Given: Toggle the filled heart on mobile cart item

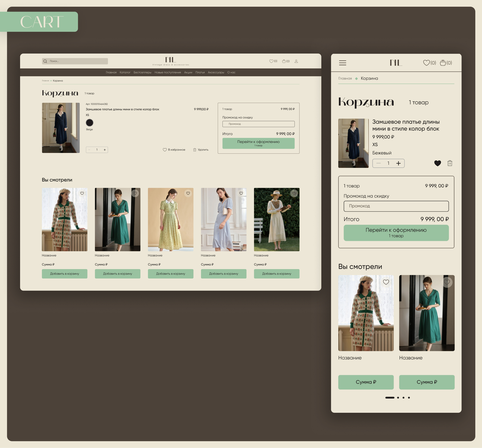Looking at the screenshot, I should tap(437, 163).
